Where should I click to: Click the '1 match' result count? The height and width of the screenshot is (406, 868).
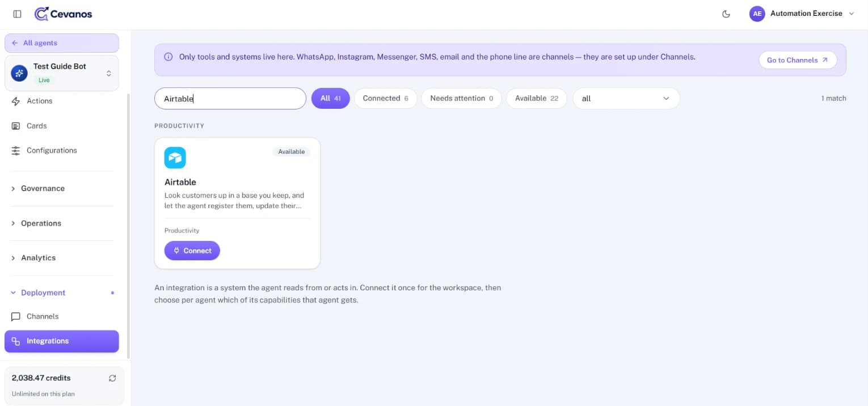pos(833,99)
